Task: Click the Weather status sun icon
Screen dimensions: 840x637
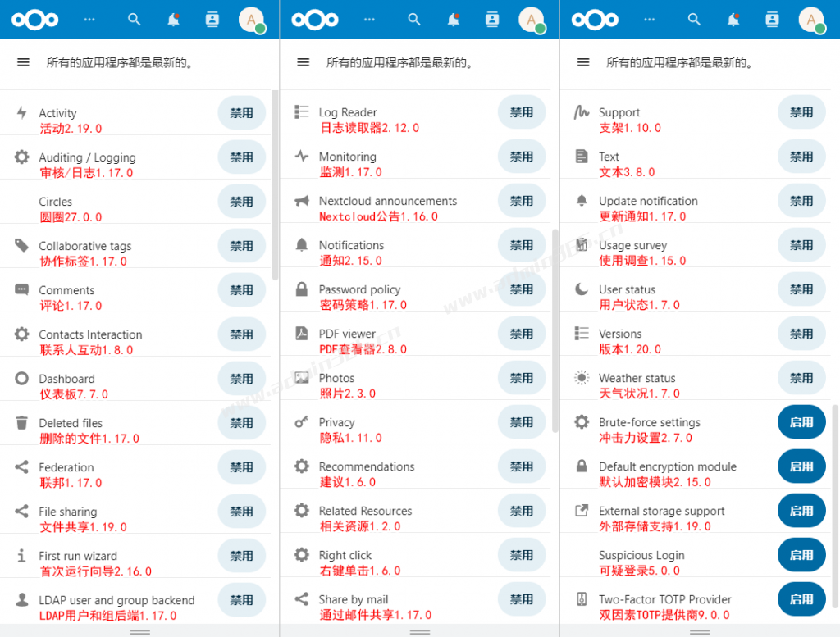Action: (582, 377)
